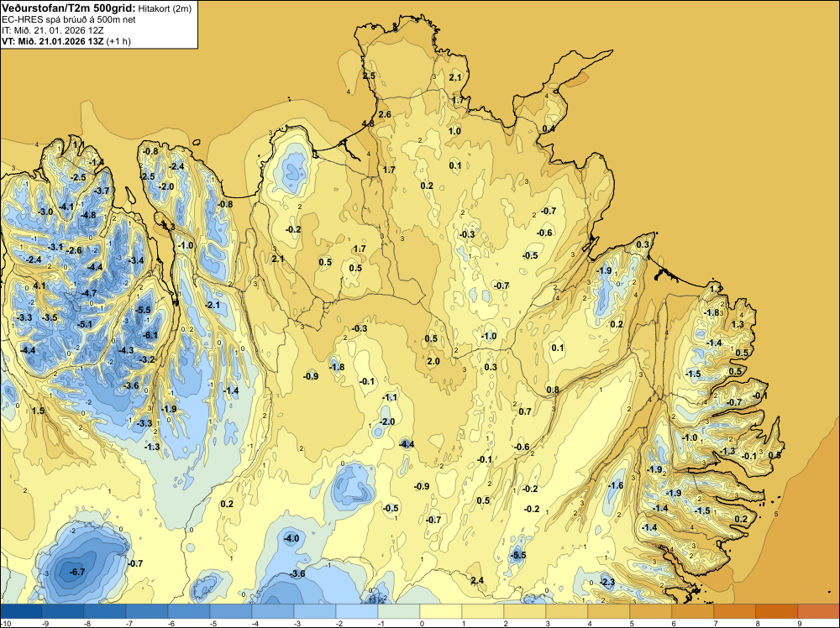The height and width of the screenshot is (628, 840).
Task: Click the -4.7 temperature value
Action: click(89, 293)
